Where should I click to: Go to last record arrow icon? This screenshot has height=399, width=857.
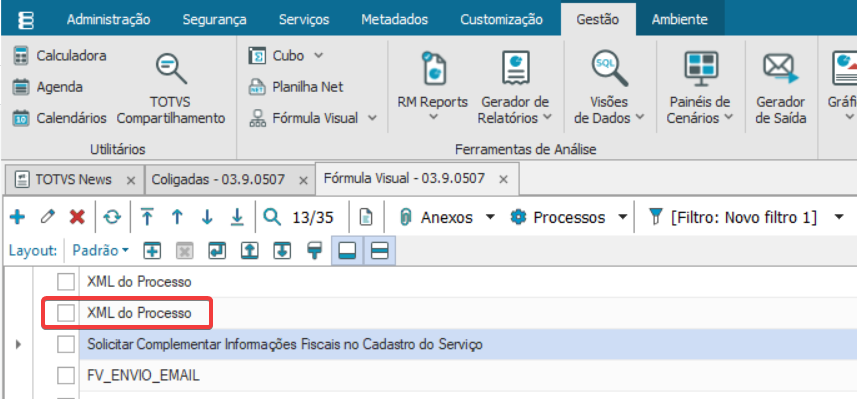click(237, 218)
